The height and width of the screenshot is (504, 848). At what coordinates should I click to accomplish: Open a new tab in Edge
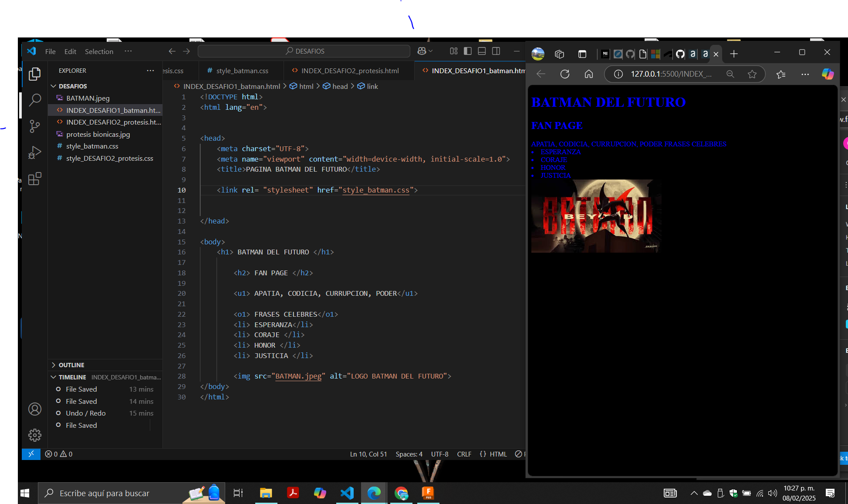click(x=734, y=54)
